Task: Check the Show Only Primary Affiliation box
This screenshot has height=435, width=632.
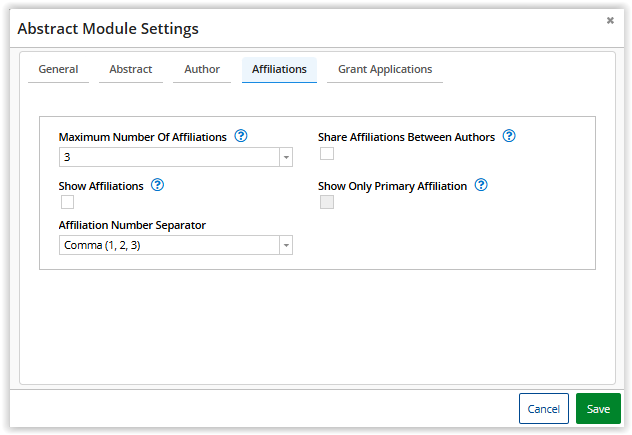Action: pos(327,202)
